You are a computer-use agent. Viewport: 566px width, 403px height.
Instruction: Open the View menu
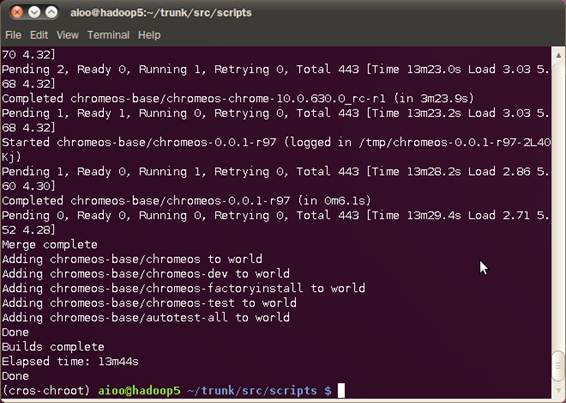67,35
